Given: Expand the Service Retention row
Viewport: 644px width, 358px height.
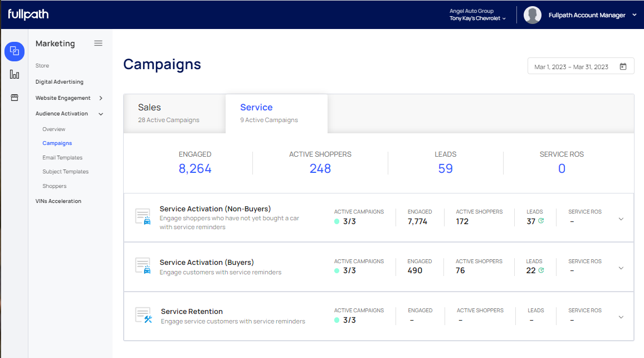Looking at the screenshot, I should [x=621, y=317].
